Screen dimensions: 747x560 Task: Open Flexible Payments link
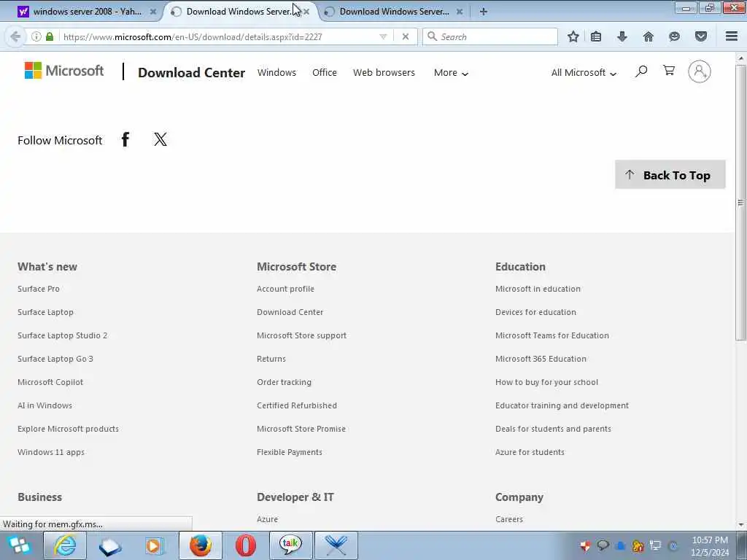(x=290, y=452)
